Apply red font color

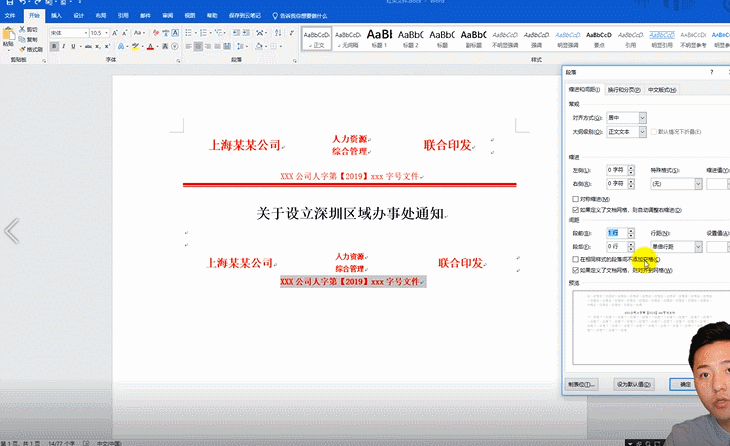[x=150, y=47]
